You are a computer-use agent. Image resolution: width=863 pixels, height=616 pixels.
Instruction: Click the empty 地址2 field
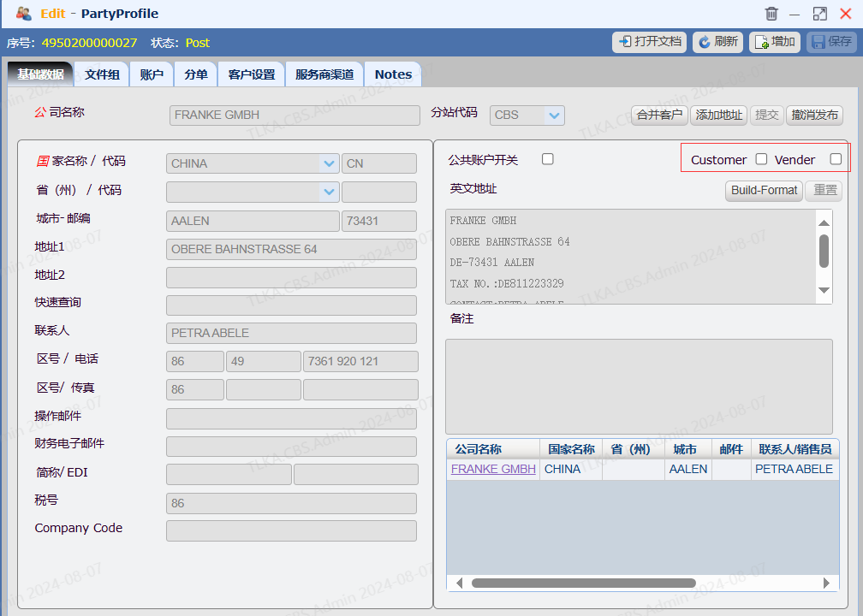point(291,277)
